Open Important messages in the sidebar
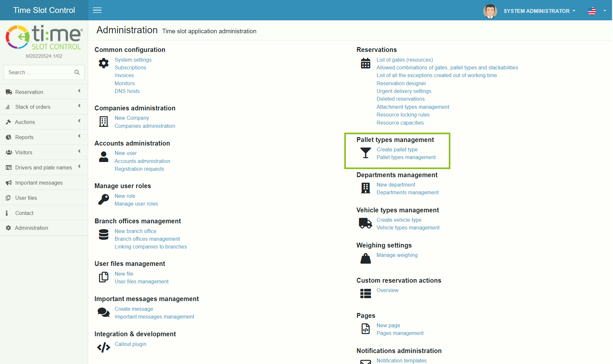 [x=39, y=183]
